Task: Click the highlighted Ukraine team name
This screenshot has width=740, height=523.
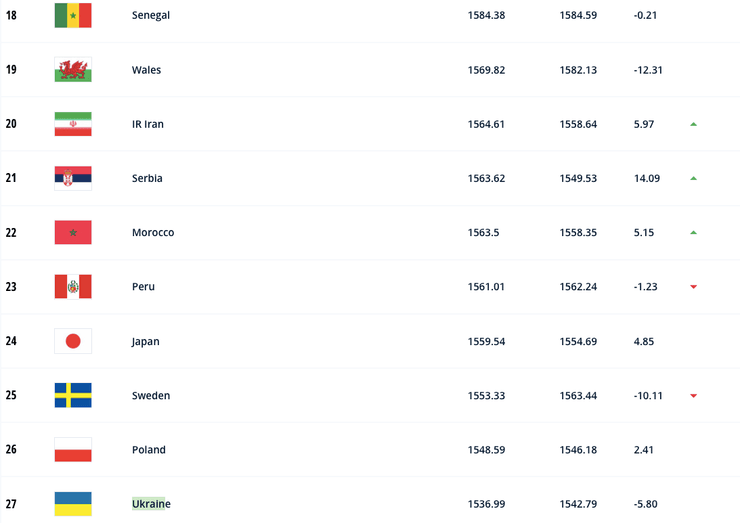Action: (151, 504)
